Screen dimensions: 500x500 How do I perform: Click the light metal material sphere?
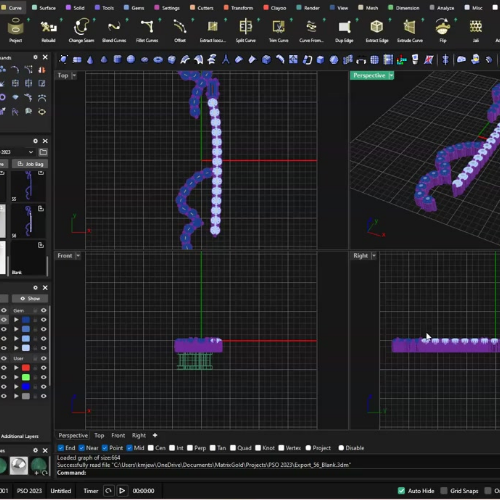(x=19, y=465)
